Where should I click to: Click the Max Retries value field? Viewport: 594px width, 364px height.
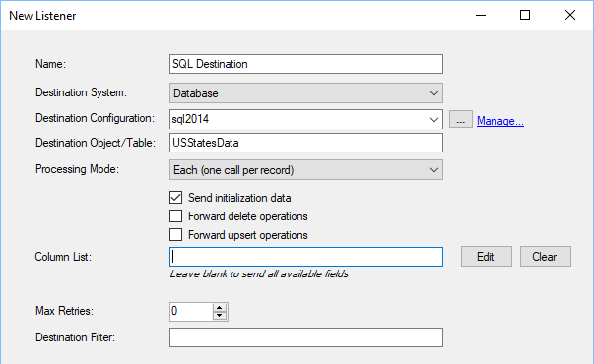[x=191, y=312]
